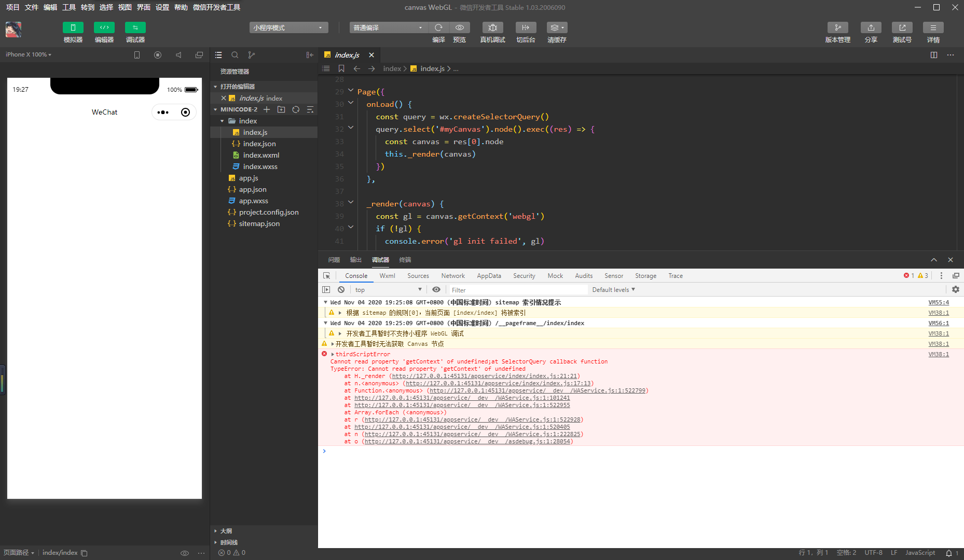This screenshot has width=964, height=560.
Task: Toggle the console sidebar
Action: 326,290
